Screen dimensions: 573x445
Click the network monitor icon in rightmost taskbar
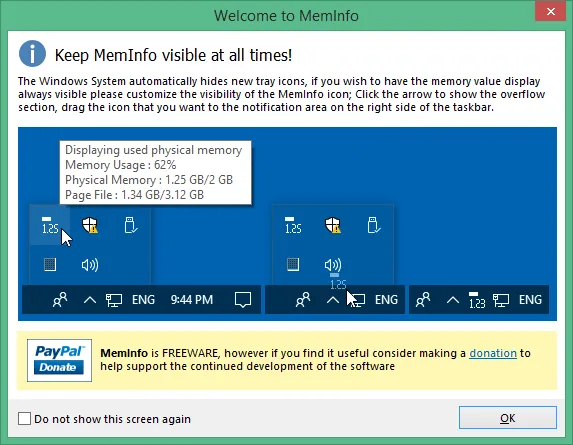coord(501,300)
